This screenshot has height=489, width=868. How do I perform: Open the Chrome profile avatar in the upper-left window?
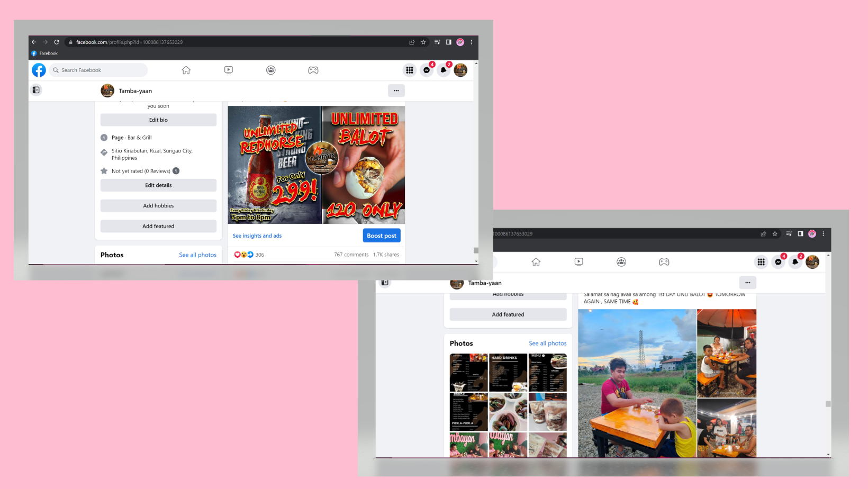[x=460, y=42]
